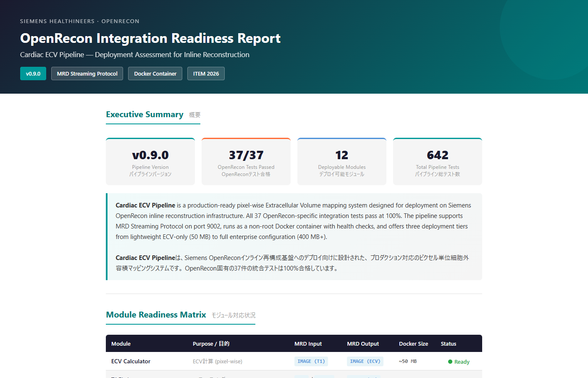Click the MRD Input column header
Screen dimensions: 588x378
308,344
